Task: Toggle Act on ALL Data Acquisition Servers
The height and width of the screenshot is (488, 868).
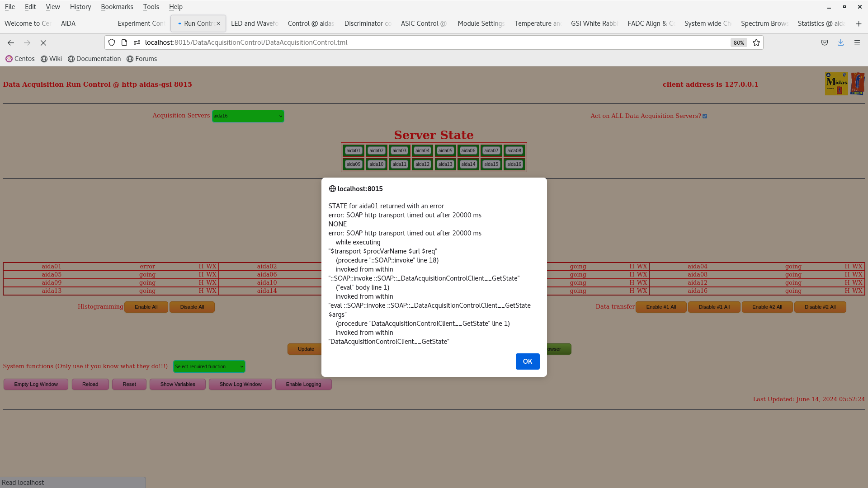Action: [x=705, y=116]
